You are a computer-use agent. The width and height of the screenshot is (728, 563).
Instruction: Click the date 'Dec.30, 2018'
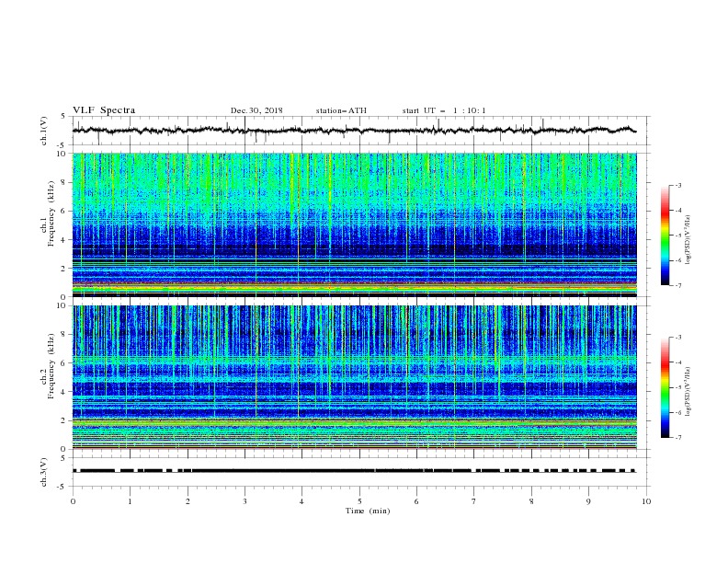pos(256,110)
